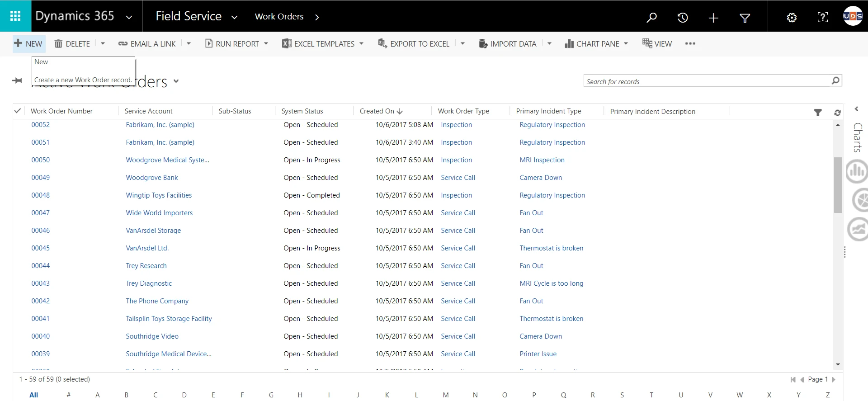
Task: Open CHART PANE command
Action: tap(592, 44)
